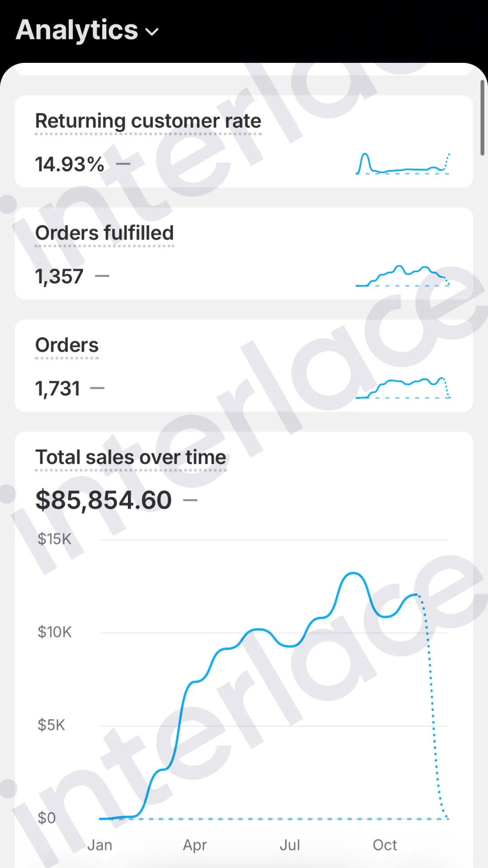Select the 14.93% returning rate value
The image size is (488, 868).
click(x=70, y=164)
